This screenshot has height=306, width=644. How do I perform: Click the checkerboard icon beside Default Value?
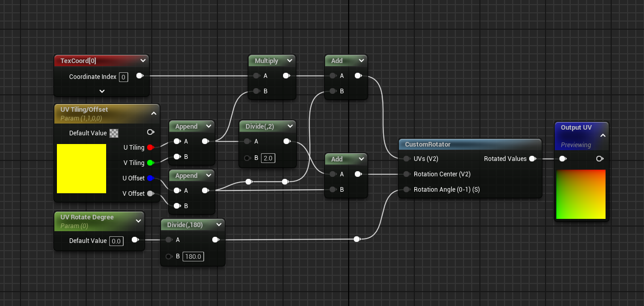click(x=114, y=133)
